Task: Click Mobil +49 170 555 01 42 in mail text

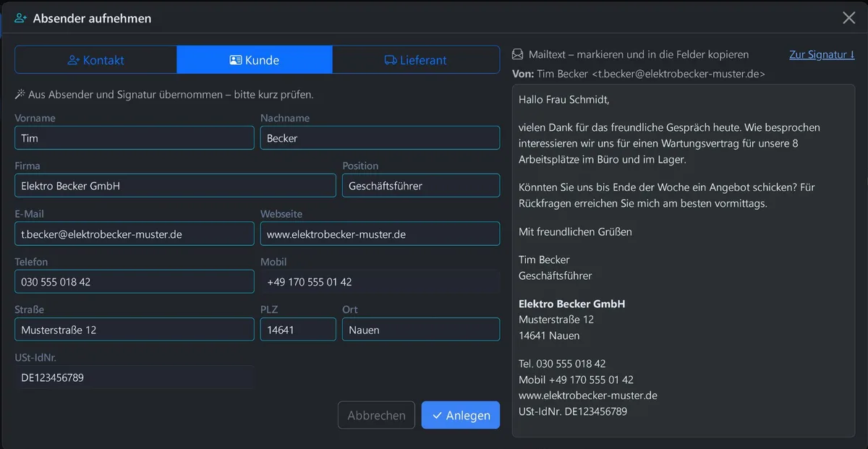Action: click(x=576, y=380)
